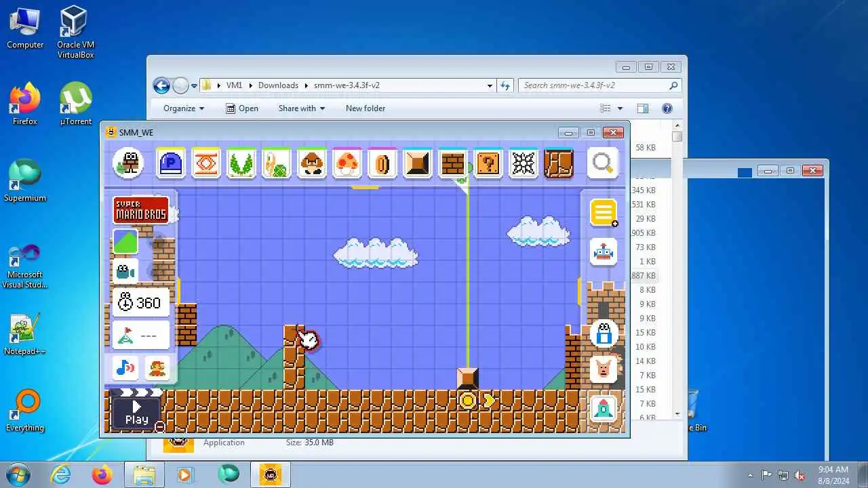Open the yellow main menu button
Screen dimensions: 868x488
[603, 212]
